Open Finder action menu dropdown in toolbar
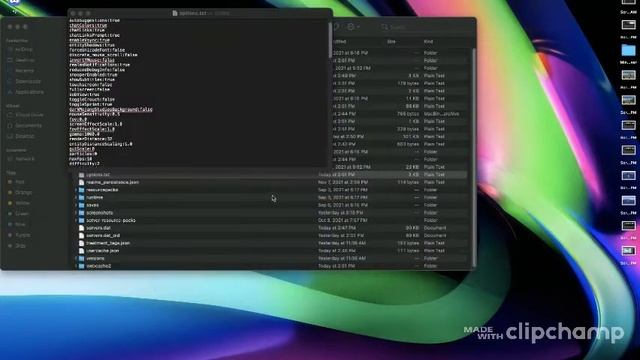Image resolution: width=640 pixels, height=360 pixels. click(353, 27)
